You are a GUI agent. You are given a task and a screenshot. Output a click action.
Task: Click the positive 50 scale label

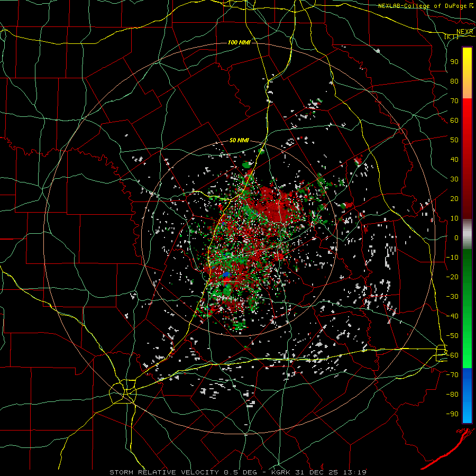pos(454,140)
